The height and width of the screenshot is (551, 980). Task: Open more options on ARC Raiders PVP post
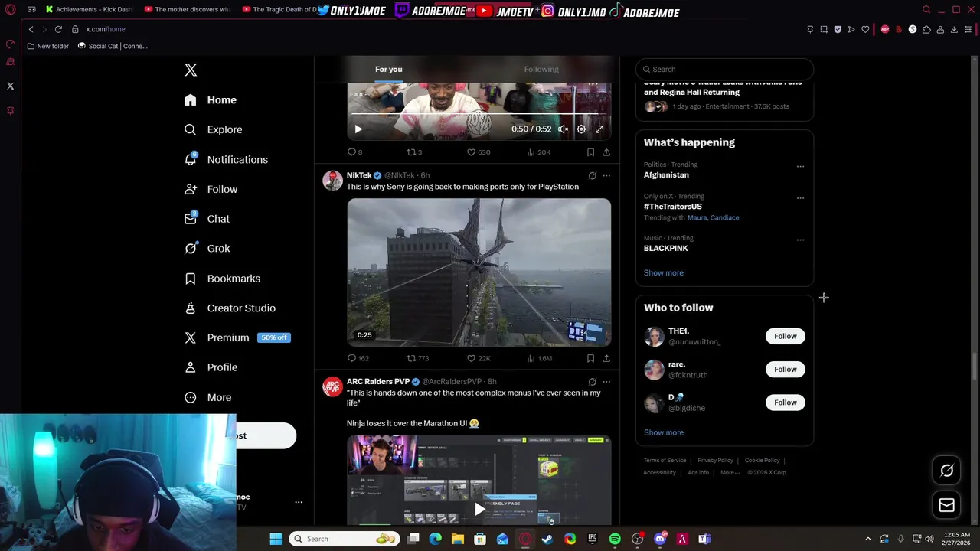606,382
